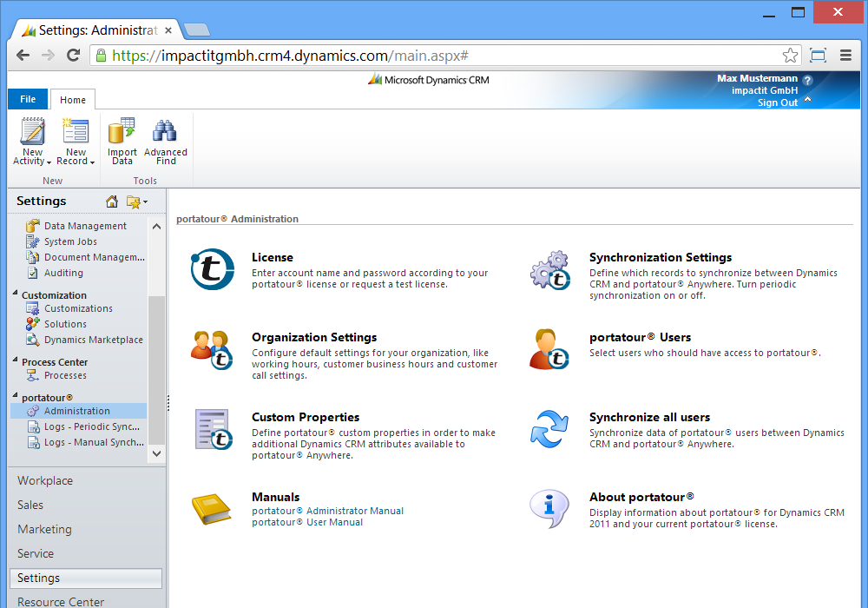The width and height of the screenshot is (868, 608).
Task: Open the Synchronization Settings heading
Action: pos(661,257)
